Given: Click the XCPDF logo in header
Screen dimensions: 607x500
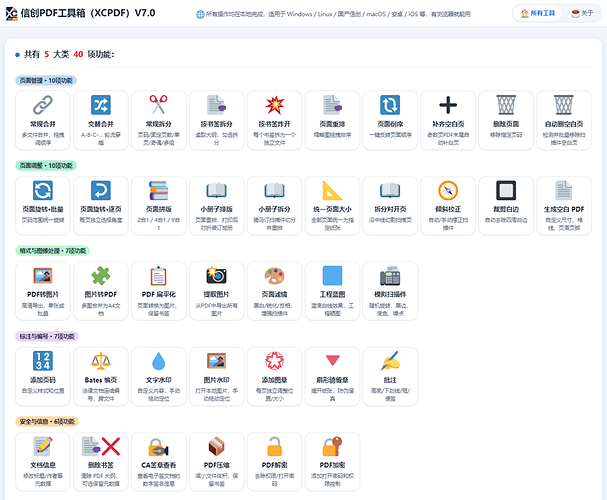Looking at the screenshot, I should (x=12, y=13).
